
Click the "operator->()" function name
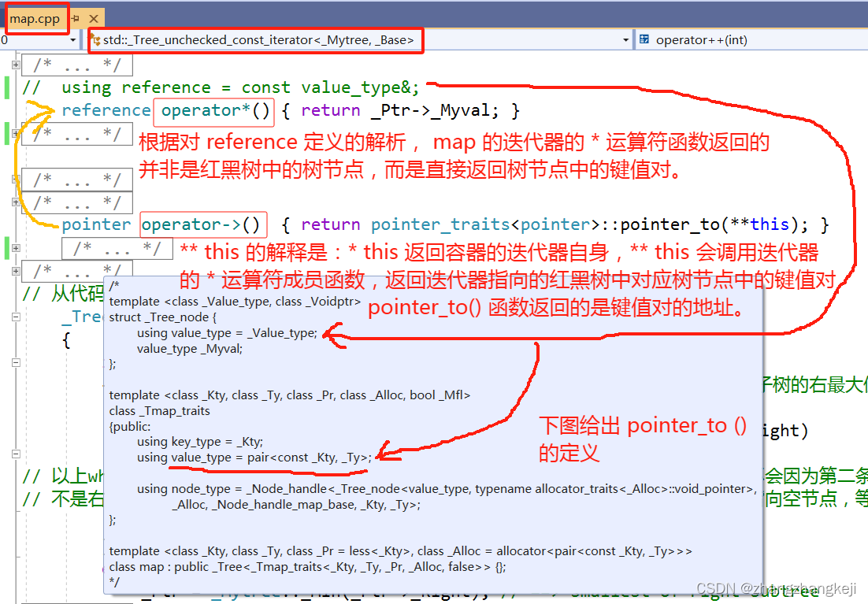pyautogui.click(x=201, y=224)
